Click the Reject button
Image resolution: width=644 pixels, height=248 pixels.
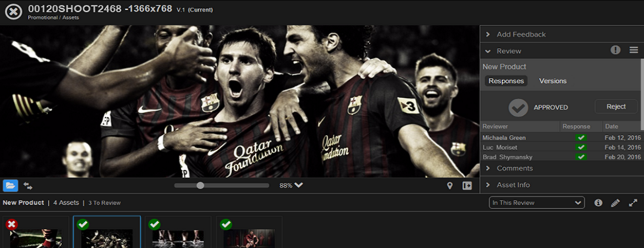pyautogui.click(x=616, y=107)
